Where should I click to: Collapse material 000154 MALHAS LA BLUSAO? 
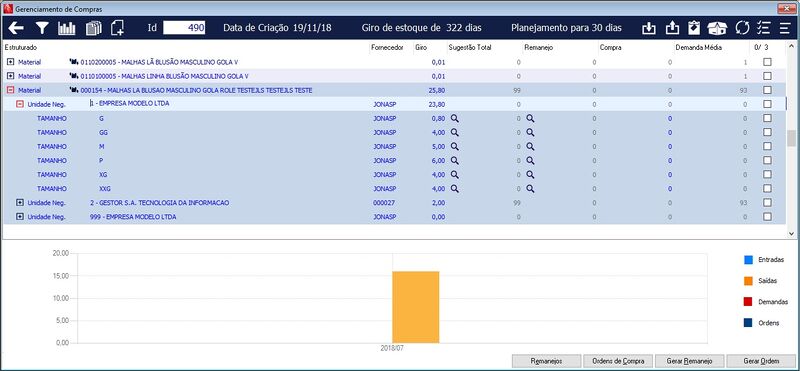pyautogui.click(x=10, y=90)
